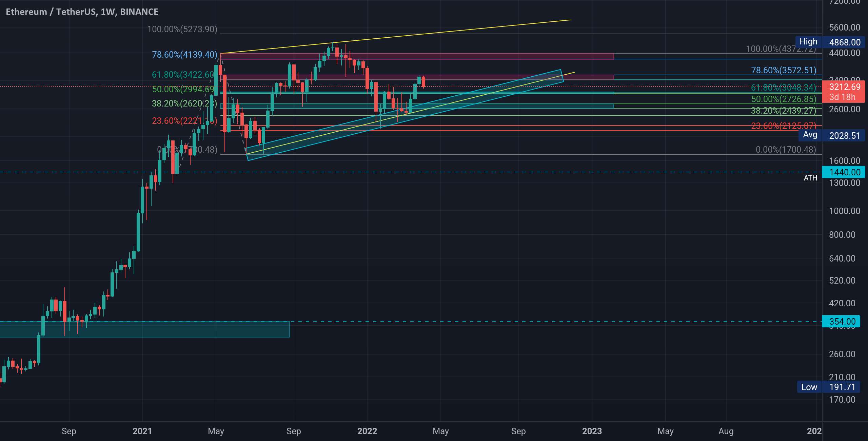
Task: Click the right 50.00%(2726.85) Fibonacci label
Action: [784, 99]
